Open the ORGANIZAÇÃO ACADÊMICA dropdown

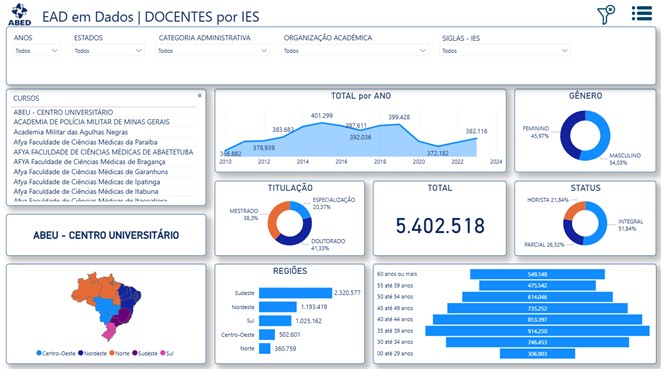[x=355, y=51]
